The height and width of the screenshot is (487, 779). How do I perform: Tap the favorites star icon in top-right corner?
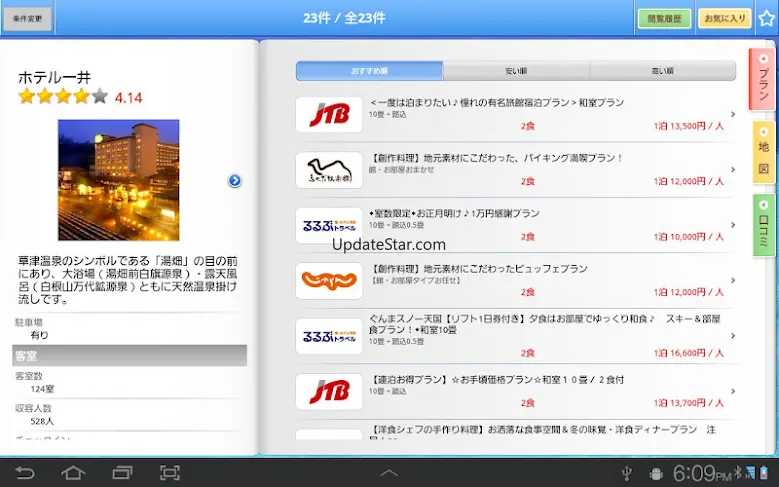coord(765,18)
